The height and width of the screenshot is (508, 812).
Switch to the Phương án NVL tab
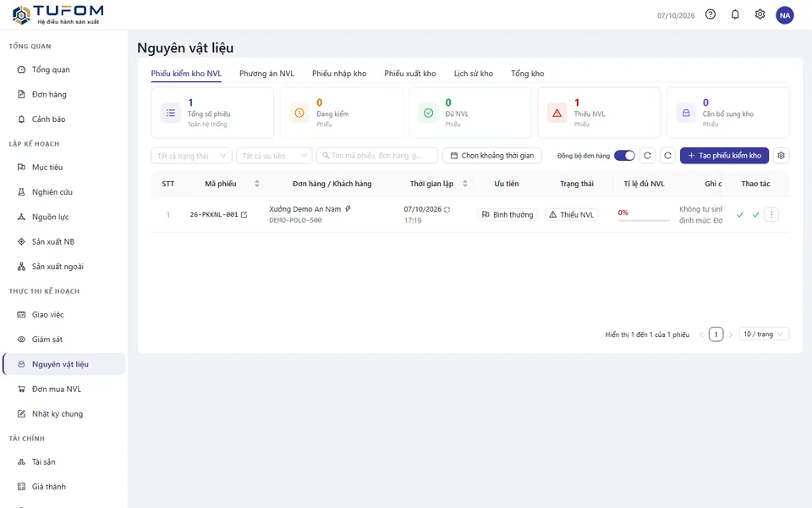pyautogui.click(x=266, y=74)
